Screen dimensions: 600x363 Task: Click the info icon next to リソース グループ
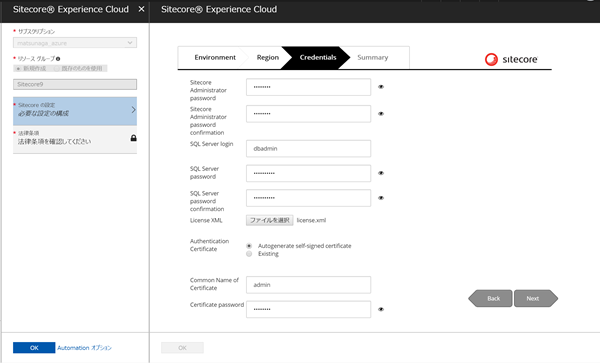pyautogui.click(x=58, y=59)
